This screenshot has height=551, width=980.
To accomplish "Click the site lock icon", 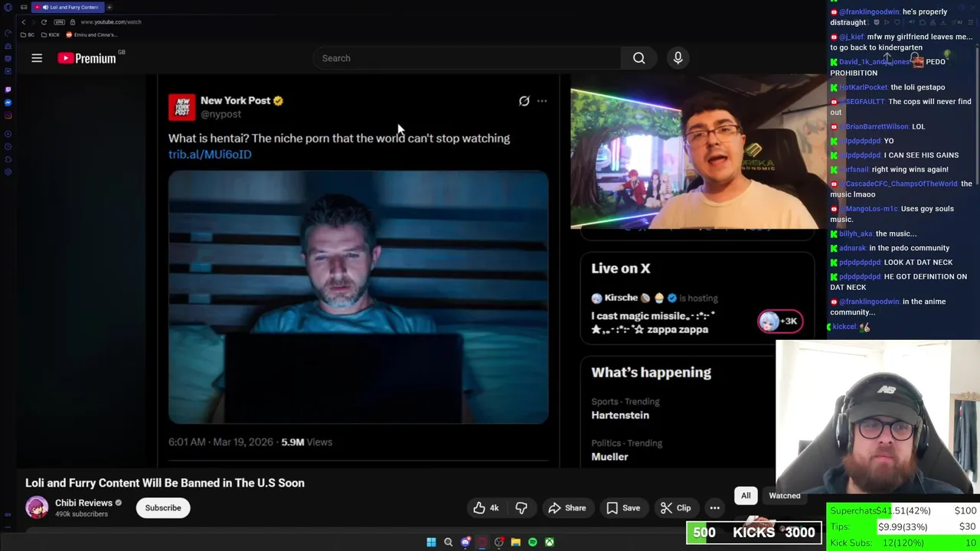I will (x=73, y=22).
